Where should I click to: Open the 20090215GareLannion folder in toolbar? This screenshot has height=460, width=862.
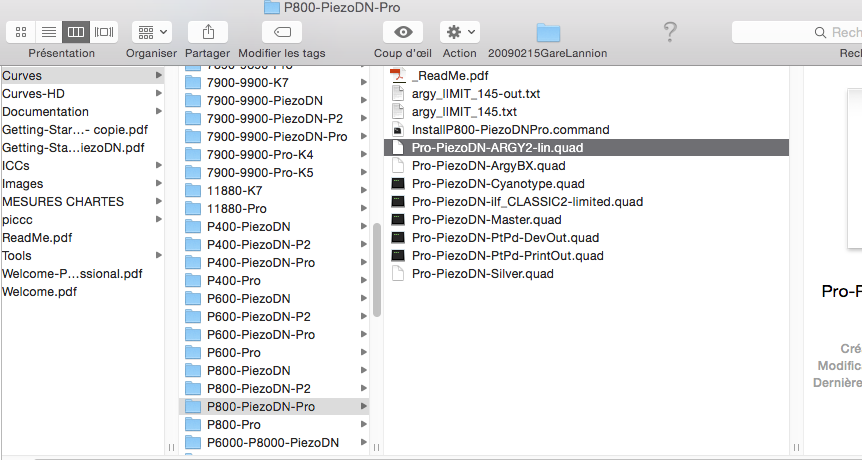pyautogui.click(x=547, y=32)
